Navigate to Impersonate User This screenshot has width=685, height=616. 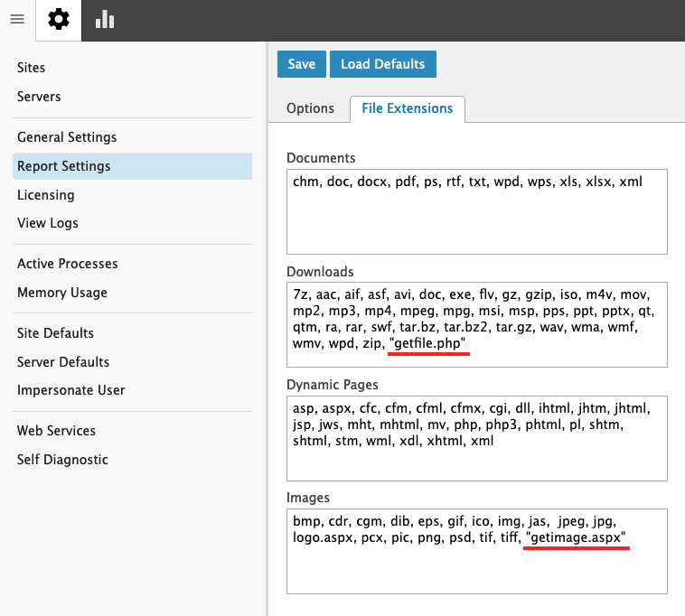point(71,390)
